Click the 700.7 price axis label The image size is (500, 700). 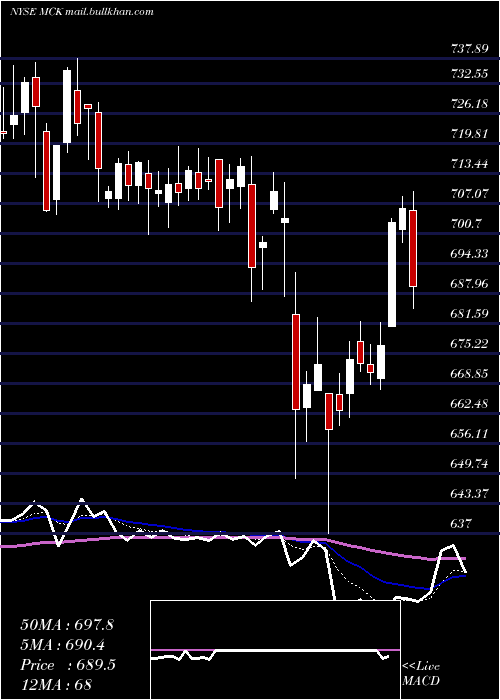[x=467, y=224]
